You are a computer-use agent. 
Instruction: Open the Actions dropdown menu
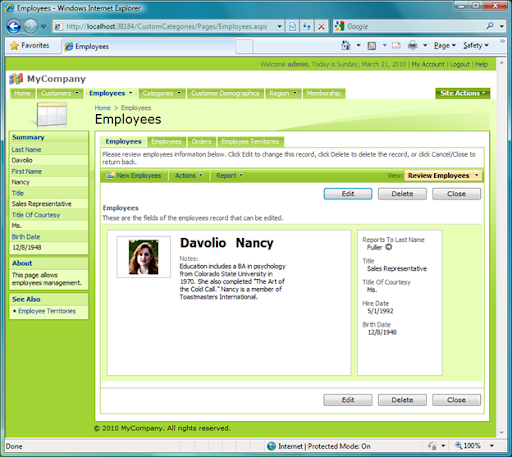[189, 176]
